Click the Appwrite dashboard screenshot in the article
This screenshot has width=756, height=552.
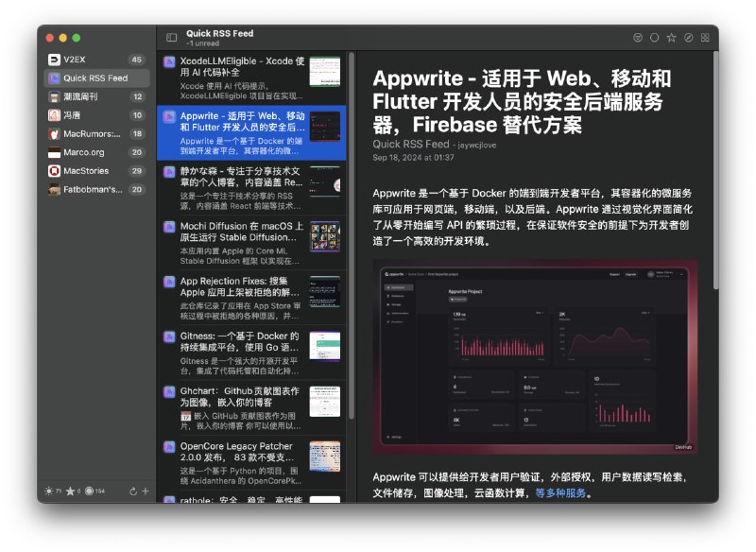[535, 357]
